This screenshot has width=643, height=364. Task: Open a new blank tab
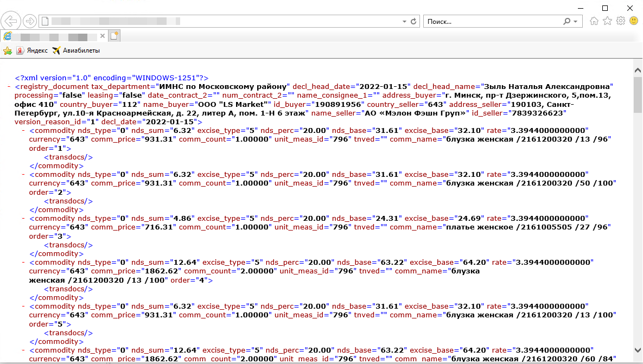pos(114,36)
